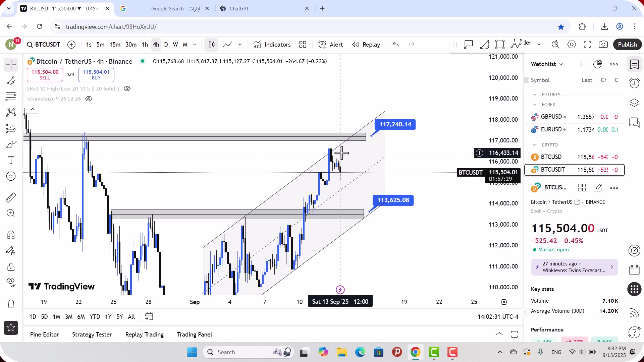Viewport: 644px width, 362px height.
Task: Select the trend line drawing tool
Action: pos(11,81)
